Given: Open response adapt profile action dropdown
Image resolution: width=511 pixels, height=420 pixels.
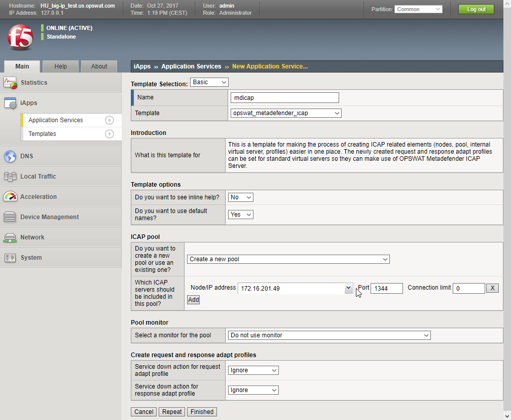Looking at the screenshot, I should 253,390.
